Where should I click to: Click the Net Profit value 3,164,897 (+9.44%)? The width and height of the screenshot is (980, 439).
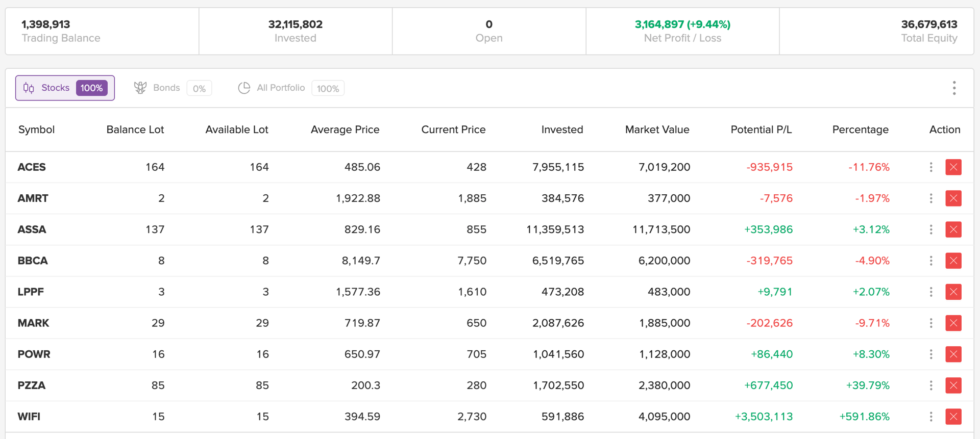(682, 24)
